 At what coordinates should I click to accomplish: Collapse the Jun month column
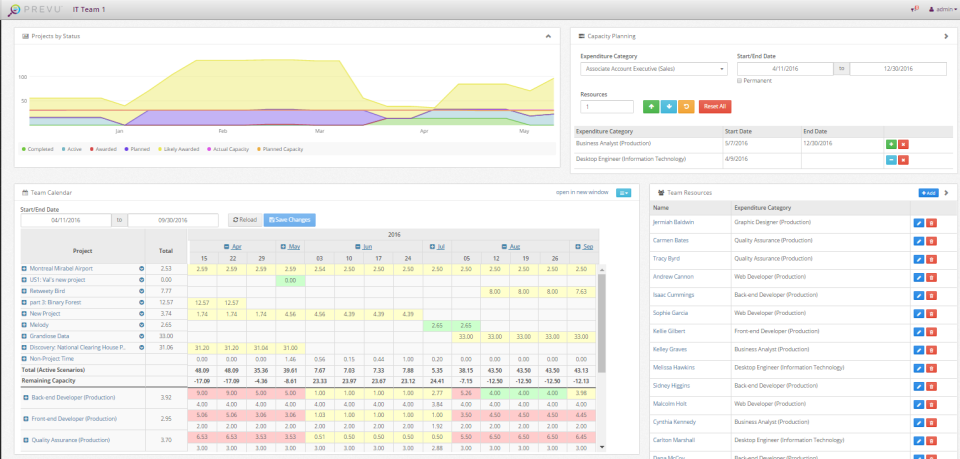(358, 247)
